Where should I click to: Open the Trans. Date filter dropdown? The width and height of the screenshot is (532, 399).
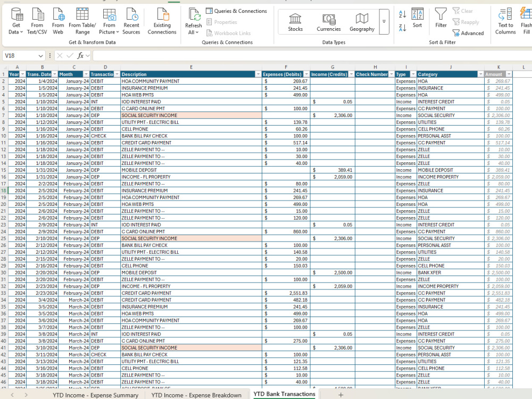[x=55, y=74]
